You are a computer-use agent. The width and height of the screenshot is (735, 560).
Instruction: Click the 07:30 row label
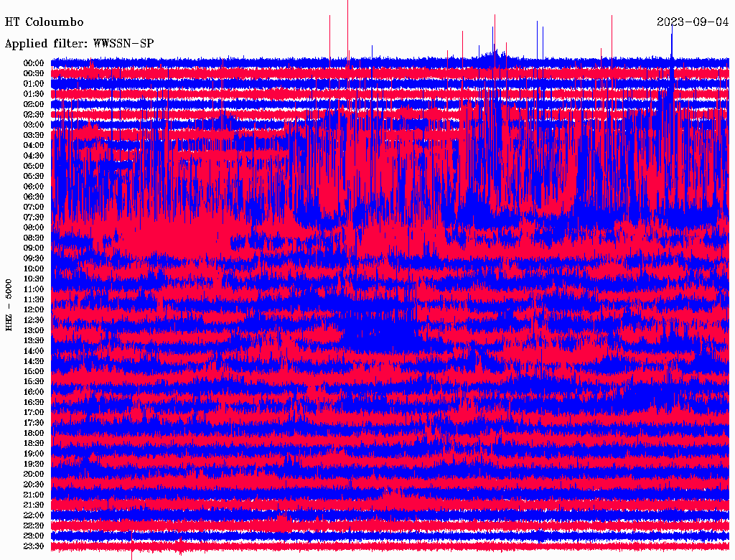34,218
